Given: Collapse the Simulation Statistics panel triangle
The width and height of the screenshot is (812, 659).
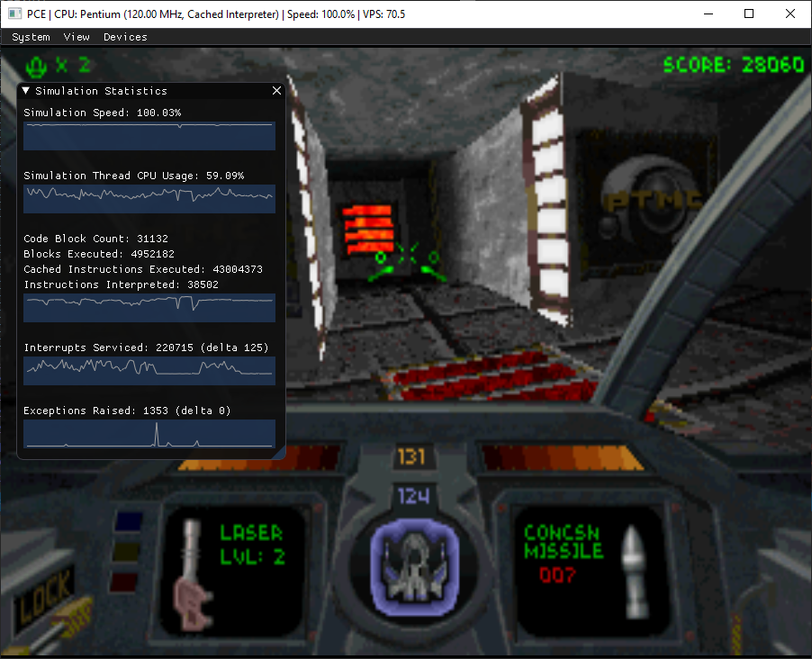Looking at the screenshot, I should tap(26, 91).
